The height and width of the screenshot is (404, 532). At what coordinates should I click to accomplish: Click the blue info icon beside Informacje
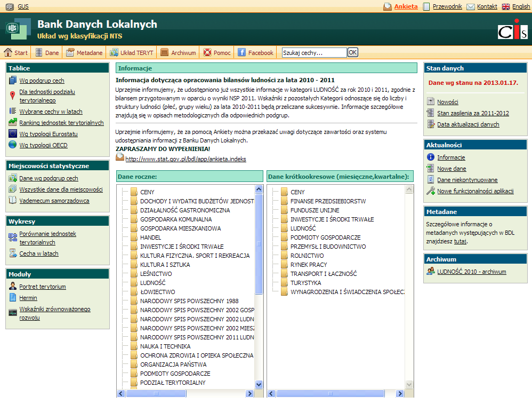coord(431,157)
